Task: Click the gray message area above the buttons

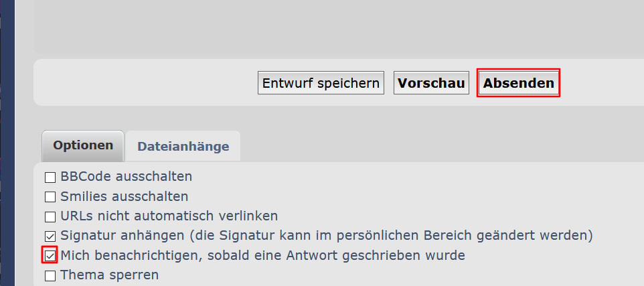Action: coord(335,27)
